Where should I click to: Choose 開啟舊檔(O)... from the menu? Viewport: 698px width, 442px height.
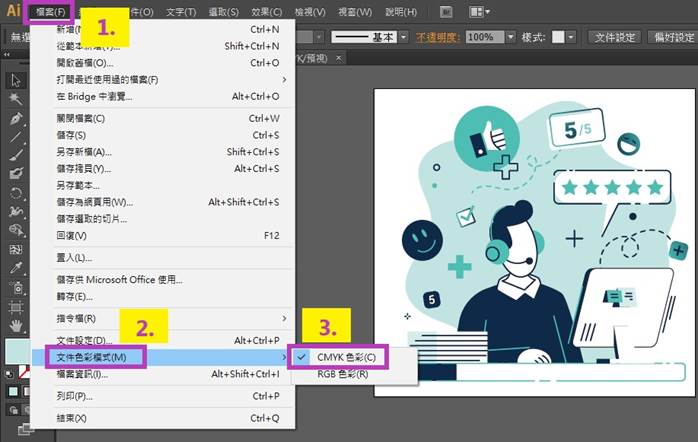click(162, 63)
